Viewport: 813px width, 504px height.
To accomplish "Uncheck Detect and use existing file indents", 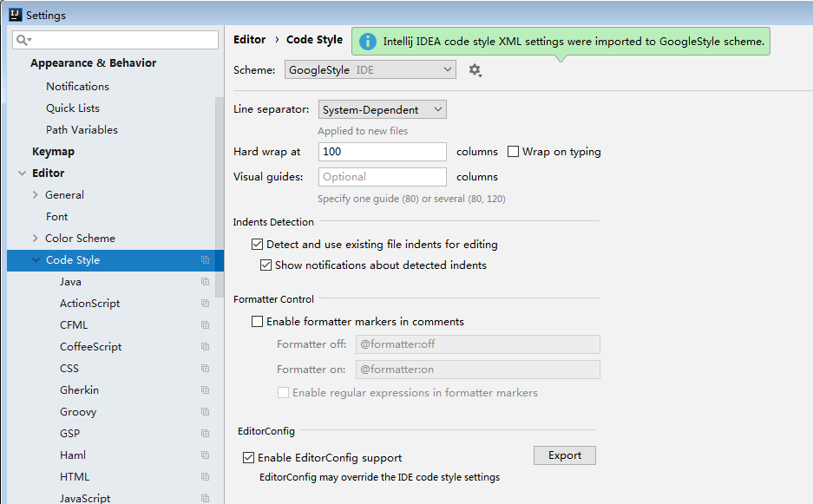I will [x=257, y=245].
